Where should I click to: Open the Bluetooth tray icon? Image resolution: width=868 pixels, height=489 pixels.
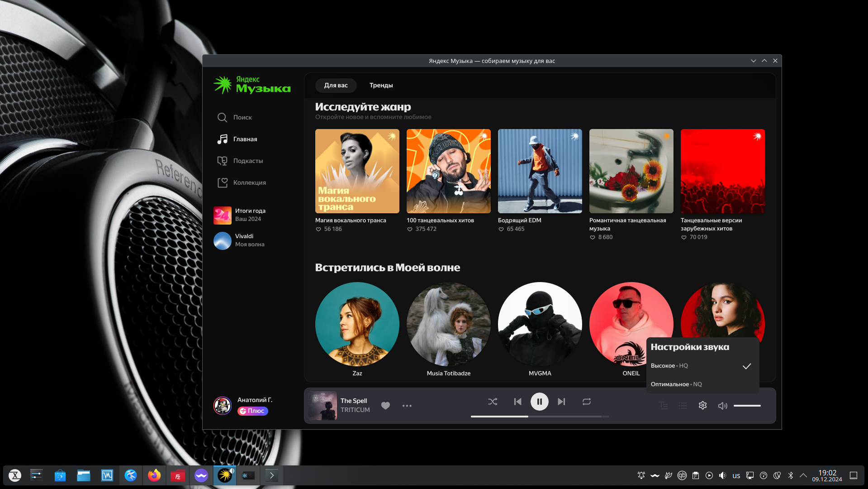coord(790,475)
